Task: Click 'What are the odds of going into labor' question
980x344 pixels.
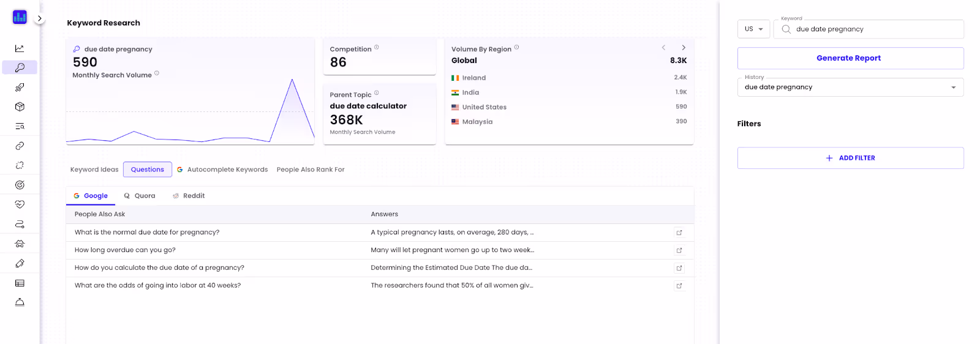Action: tap(157, 286)
